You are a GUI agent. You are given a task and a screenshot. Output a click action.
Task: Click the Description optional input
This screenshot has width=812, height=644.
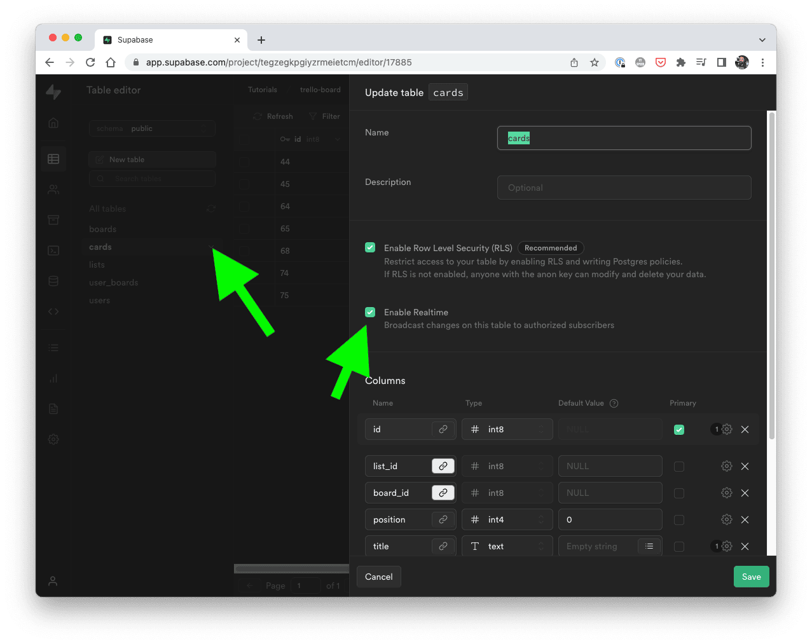pos(624,188)
